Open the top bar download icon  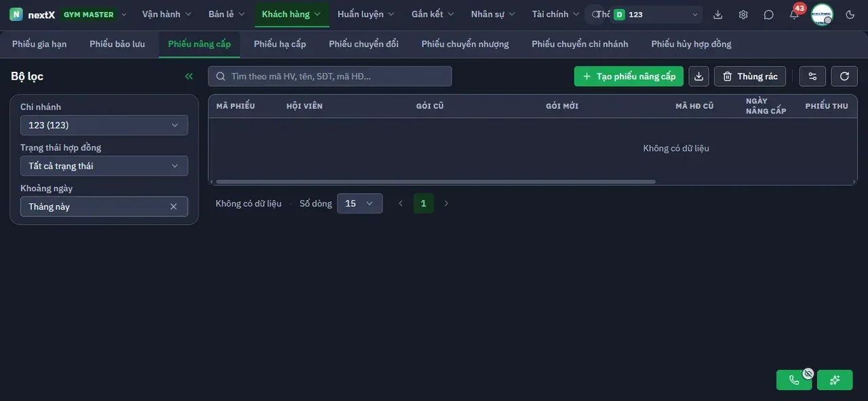[x=718, y=14]
